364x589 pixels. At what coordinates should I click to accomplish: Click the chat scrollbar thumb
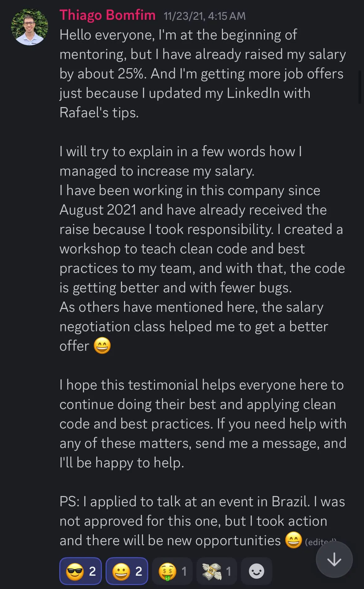click(x=360, y=87)
